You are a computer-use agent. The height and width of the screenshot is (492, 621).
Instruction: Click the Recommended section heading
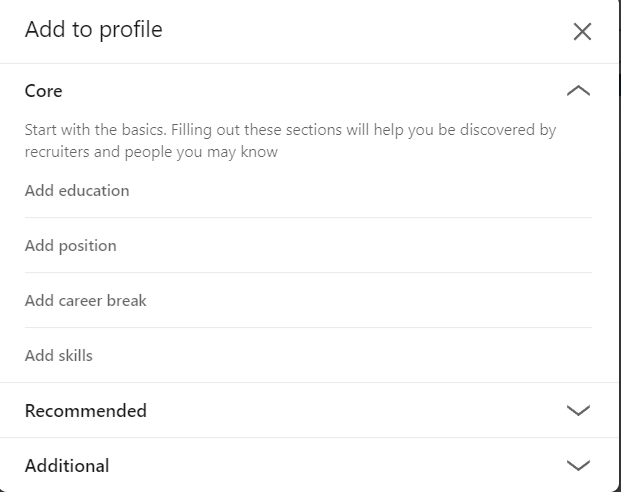(x=85, y=410)
